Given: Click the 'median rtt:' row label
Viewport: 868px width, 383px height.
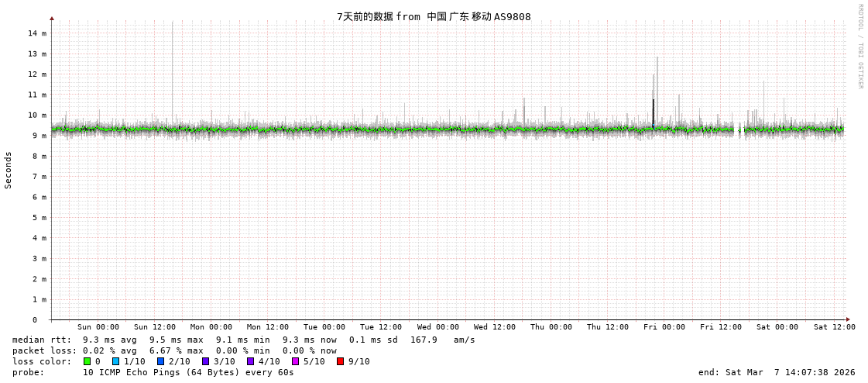Looking at the screenshot, I should pyautogui.click(x=42, y=340).
